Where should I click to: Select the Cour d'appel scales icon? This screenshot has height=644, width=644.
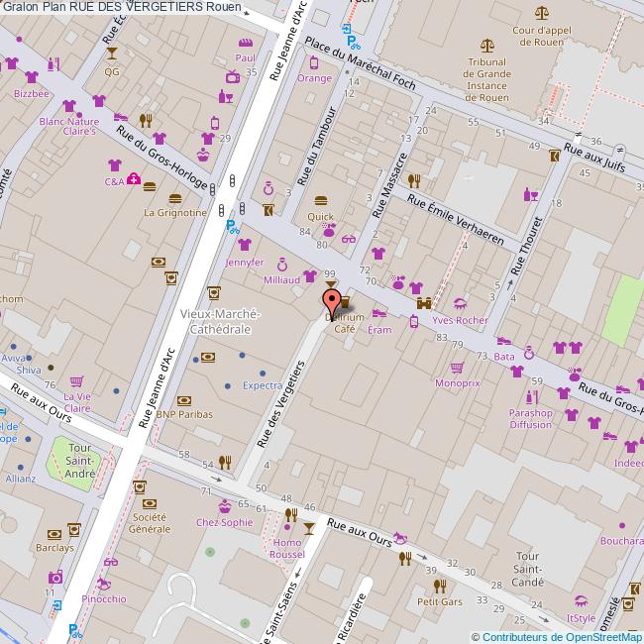[540, 14]
